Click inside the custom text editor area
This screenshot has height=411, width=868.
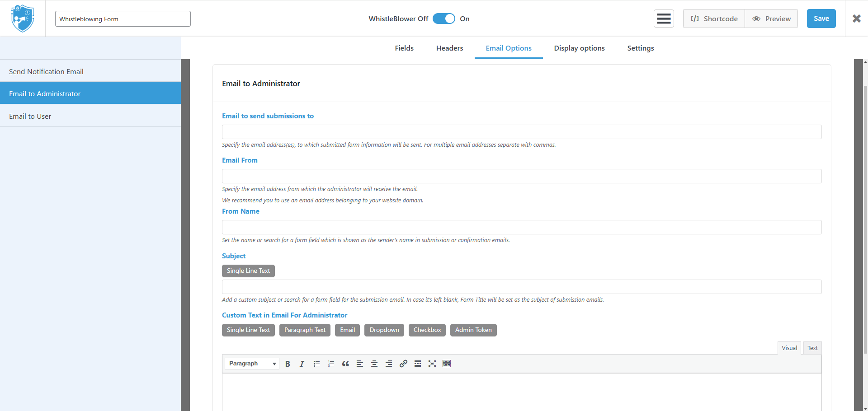pos(522,392)
